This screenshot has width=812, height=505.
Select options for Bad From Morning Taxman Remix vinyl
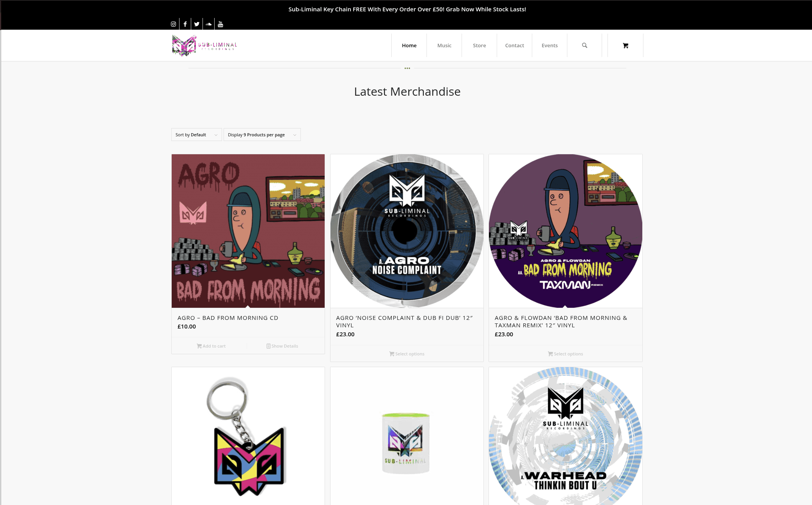(565, 354)
